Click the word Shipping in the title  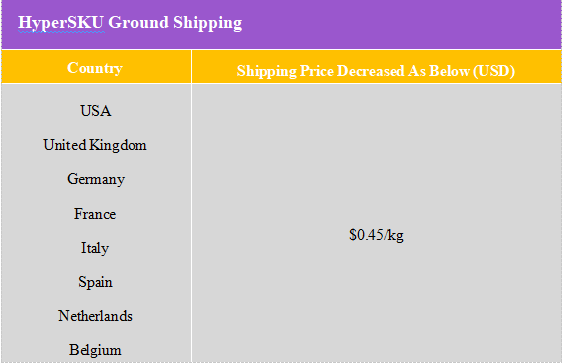pos(208,23)
